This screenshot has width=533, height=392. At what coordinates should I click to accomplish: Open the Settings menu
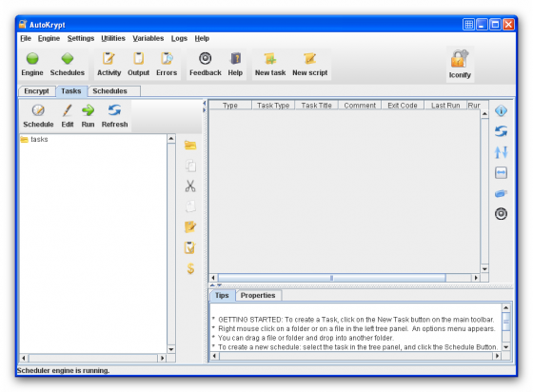(x=81, y=38)
